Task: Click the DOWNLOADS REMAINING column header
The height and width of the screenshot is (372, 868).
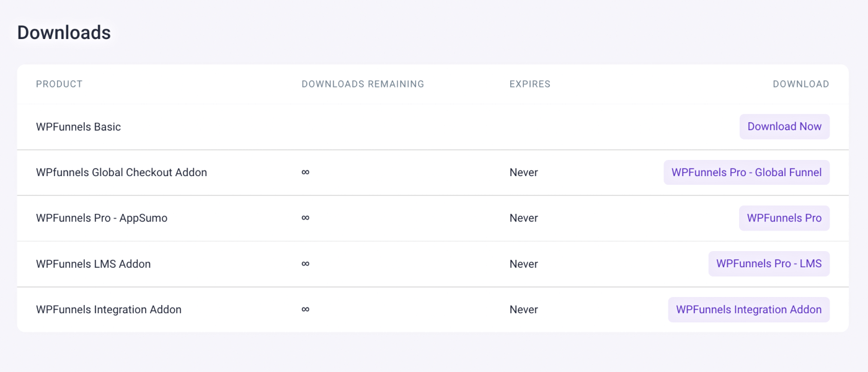Action: click(363, 84)
